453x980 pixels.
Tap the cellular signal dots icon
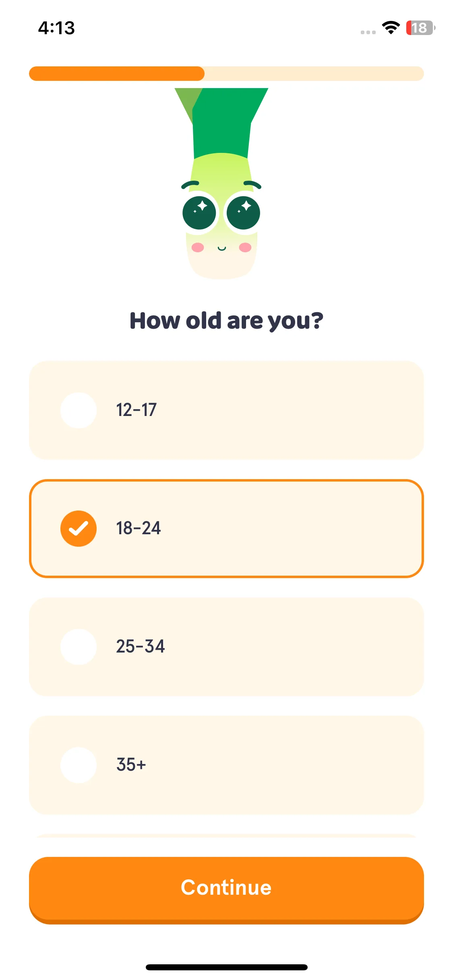pos(368,32)
